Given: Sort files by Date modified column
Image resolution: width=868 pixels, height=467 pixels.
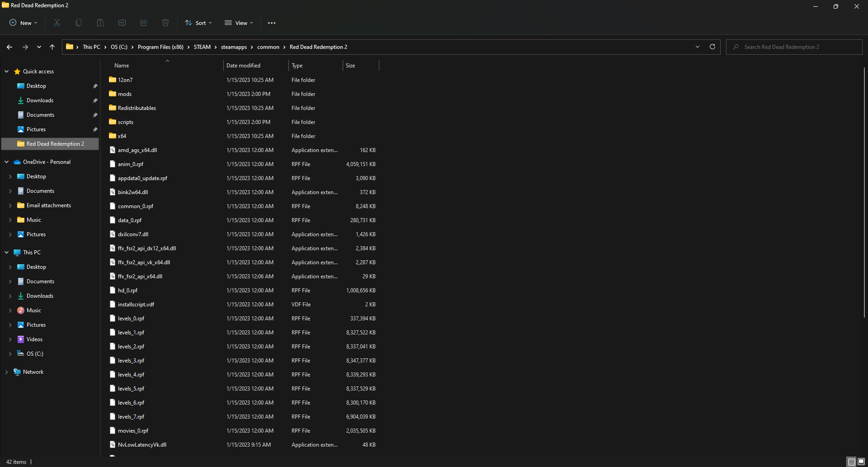Looking at the screenshot, I should [x=243, y=66].
